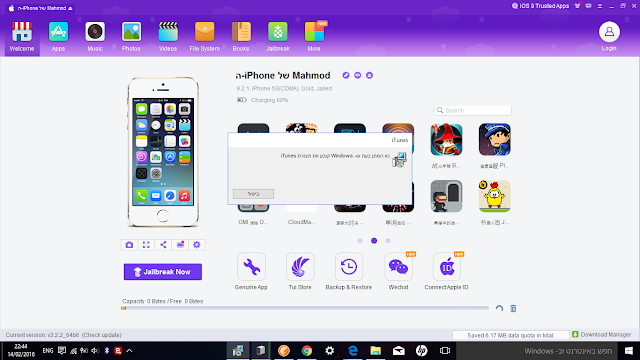
Task: Open Microsoft Edge from taskbar
Action: coord(353,351)
